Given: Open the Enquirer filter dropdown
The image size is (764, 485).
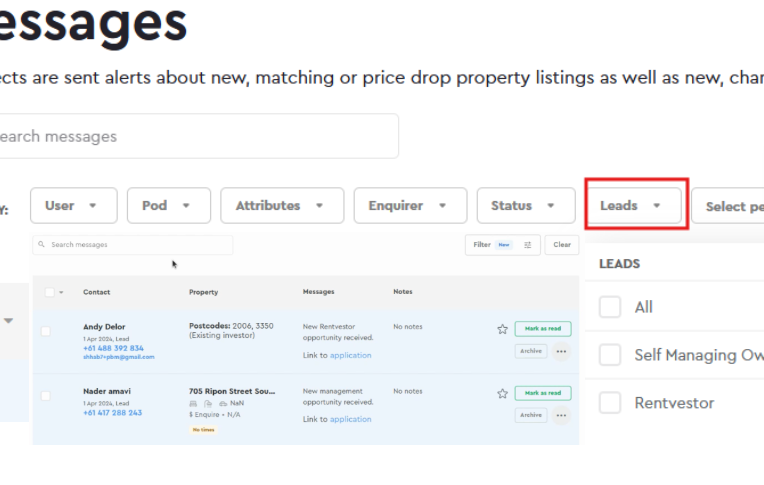Looking at the screenshot, I should (410, 206).
